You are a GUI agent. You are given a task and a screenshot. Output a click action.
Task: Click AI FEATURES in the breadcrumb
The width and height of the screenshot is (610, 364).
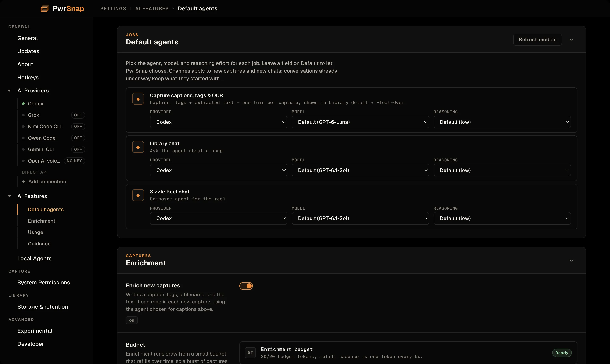[152, 9]
